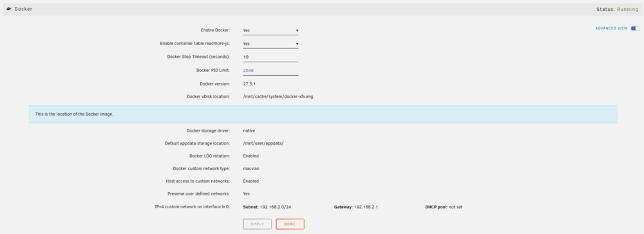Click the Docker whale icon in header
This screenshot has height=234, width=644.
click(9, 8)
